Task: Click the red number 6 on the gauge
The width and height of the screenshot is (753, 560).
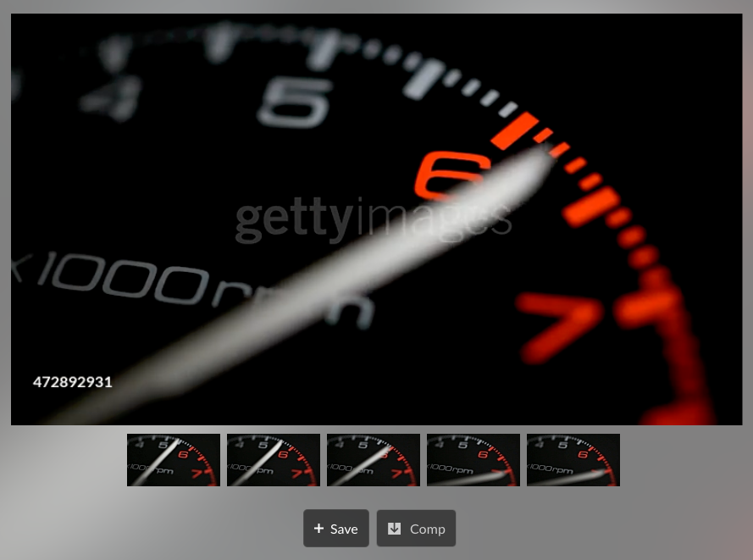Action: [449, 174]
